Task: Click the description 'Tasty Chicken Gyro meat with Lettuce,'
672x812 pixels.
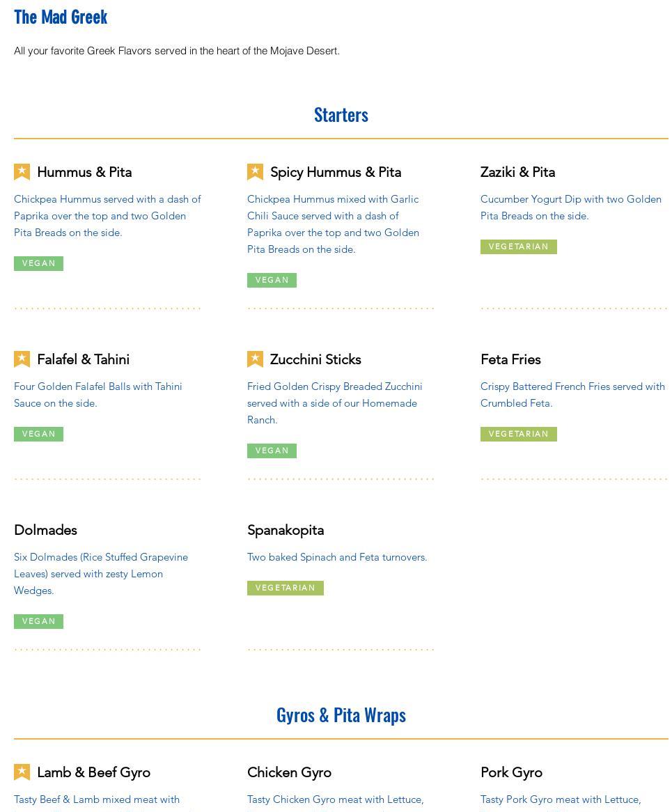Action: click(336, 799)
